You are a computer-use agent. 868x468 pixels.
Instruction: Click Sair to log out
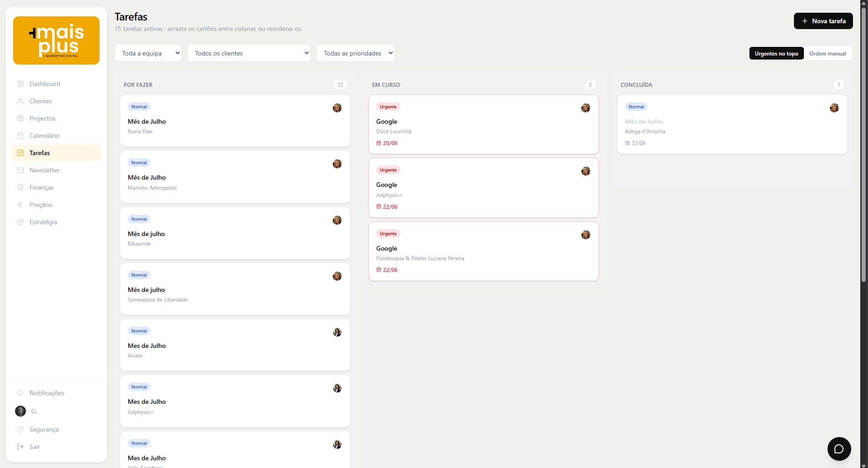[x=56, y=447]
